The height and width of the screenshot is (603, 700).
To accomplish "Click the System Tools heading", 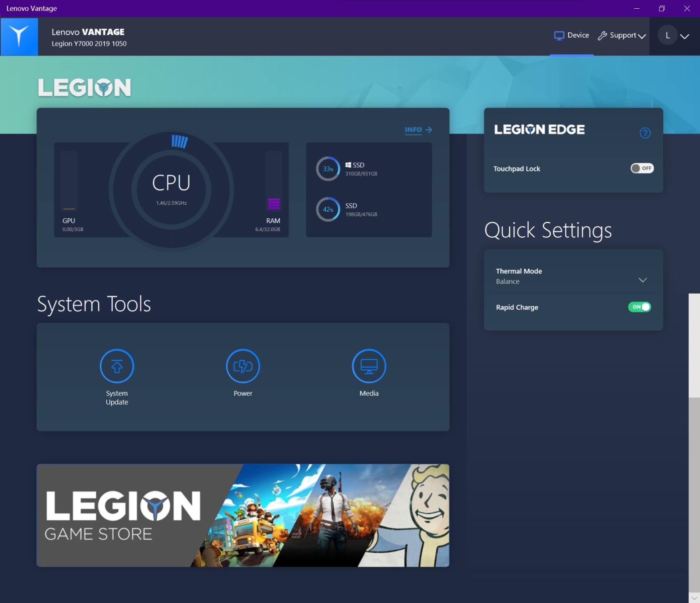I will 94,304.
